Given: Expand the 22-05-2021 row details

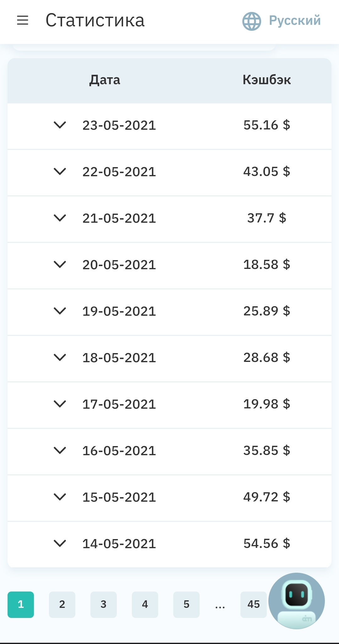Looking at the screenshot, I should pos(60,172).
